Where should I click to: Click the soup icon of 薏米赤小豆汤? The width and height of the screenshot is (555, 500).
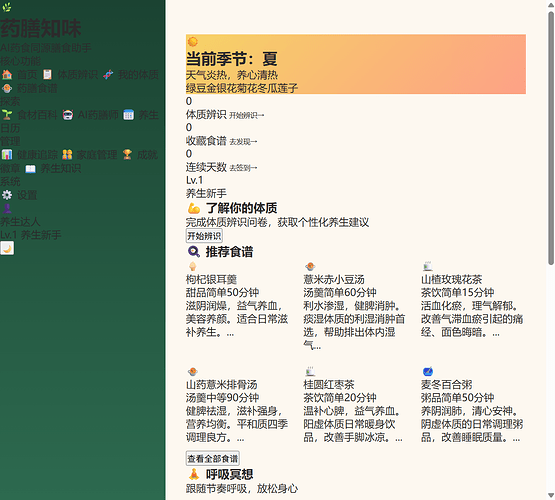(310, 266)
